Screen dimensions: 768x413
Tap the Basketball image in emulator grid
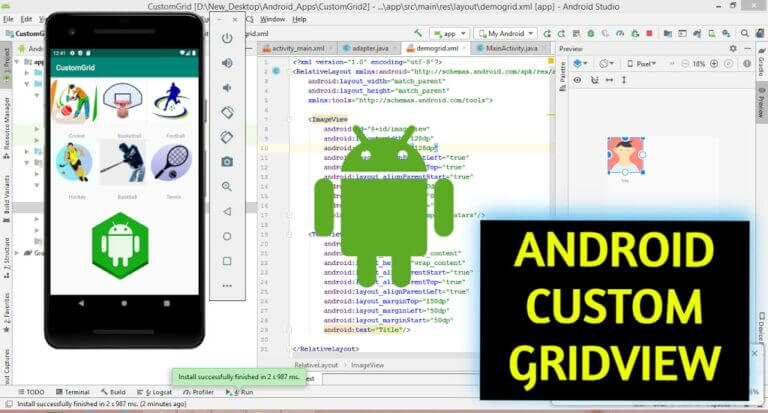pos(123,100)
